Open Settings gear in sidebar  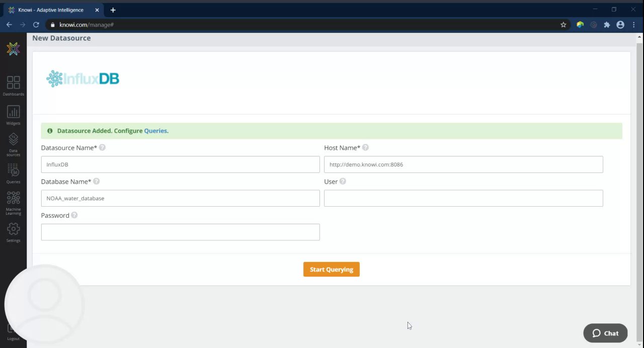(13, 232)
